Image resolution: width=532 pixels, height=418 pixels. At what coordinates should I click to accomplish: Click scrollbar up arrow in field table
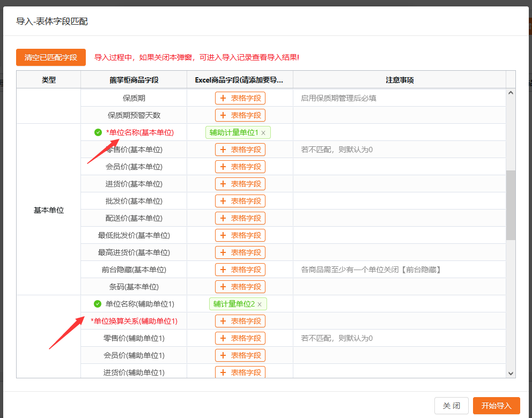click(x=511, y=93)
